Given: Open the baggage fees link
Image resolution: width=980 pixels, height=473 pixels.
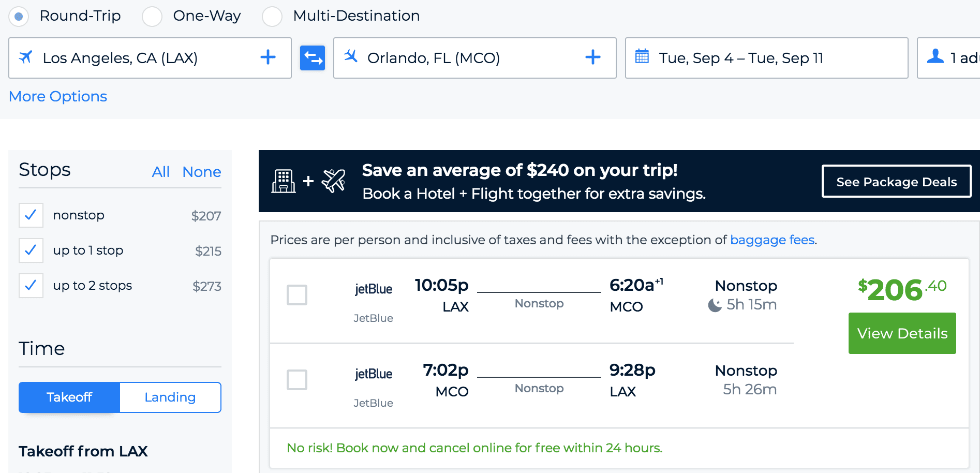Looking at the screenshot, I should point(773,240).
